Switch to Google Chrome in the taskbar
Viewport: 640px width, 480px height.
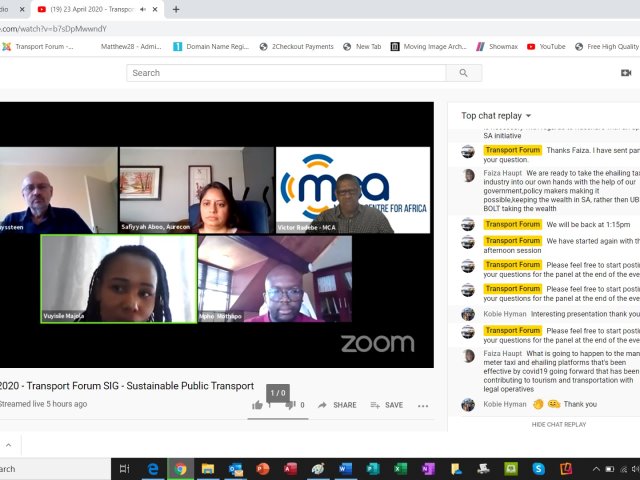click(180, 469)
